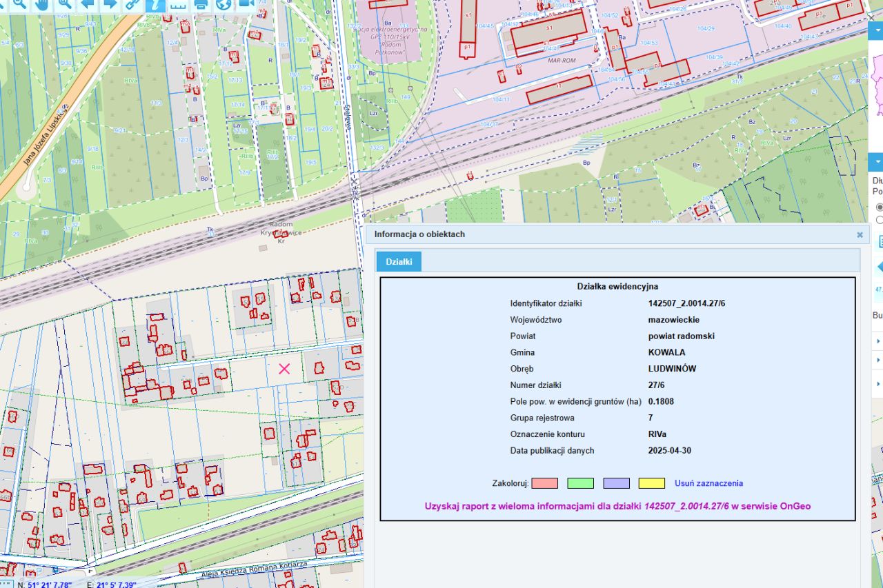Select the lower radio button in right panel
The image size is (883, 588).
(880, 220)
